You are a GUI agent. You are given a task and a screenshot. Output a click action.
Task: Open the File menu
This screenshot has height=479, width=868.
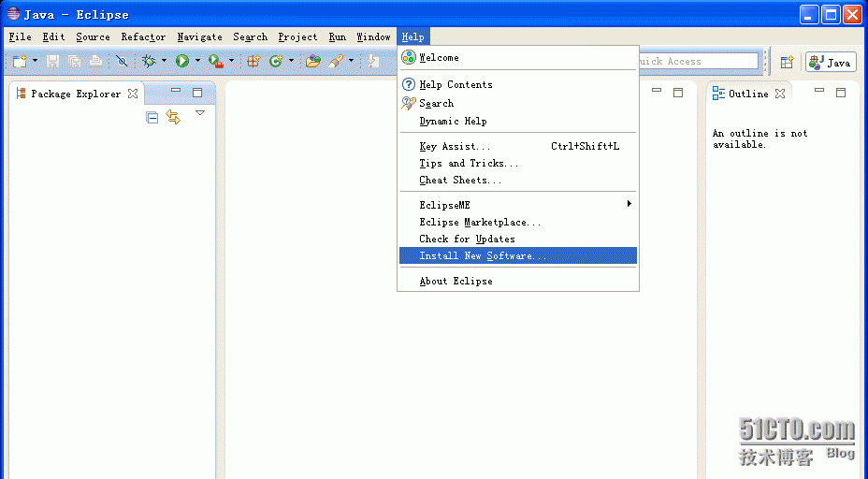(x=21, y=36)
